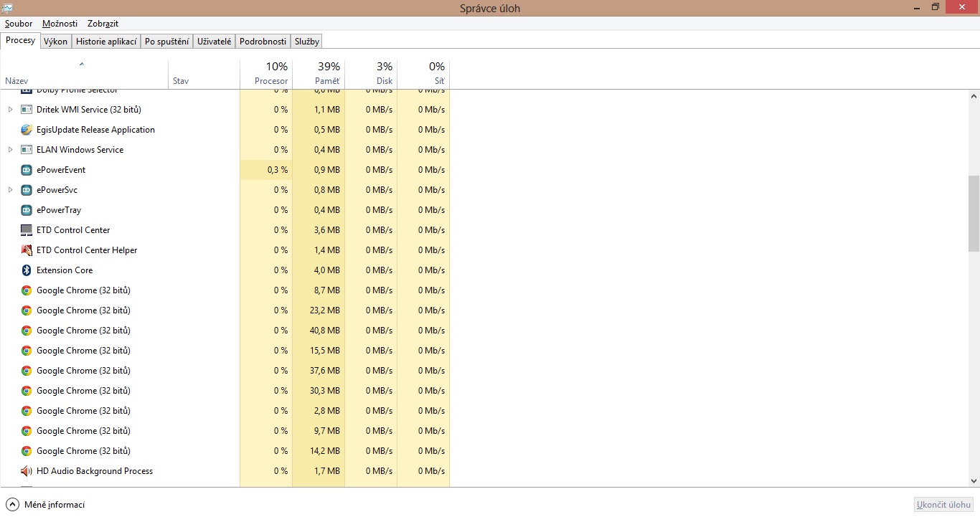The height and width of the screenshot is (522, 980).
Task: Click the Chrome icon in the 9,7 MB row
Action: coord(27,431)
